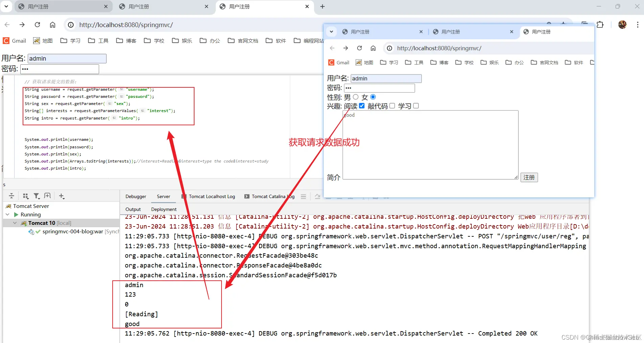Go forward in the small overlay browser

pyautogui.click(x=346, y=48)
